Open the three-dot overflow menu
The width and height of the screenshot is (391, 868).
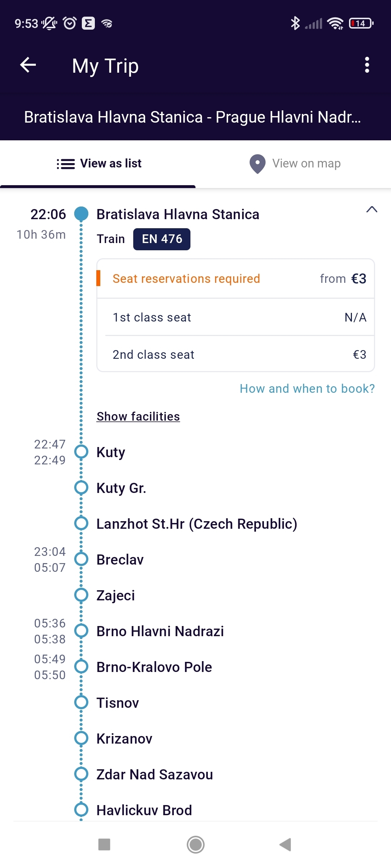pos(367,65)
